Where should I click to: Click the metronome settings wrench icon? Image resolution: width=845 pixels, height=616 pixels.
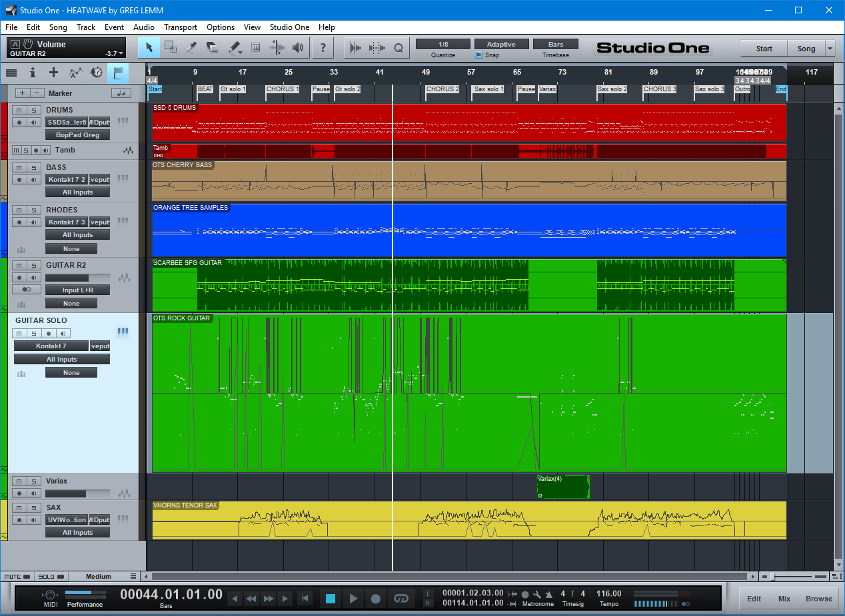click(x=537, y=594)
